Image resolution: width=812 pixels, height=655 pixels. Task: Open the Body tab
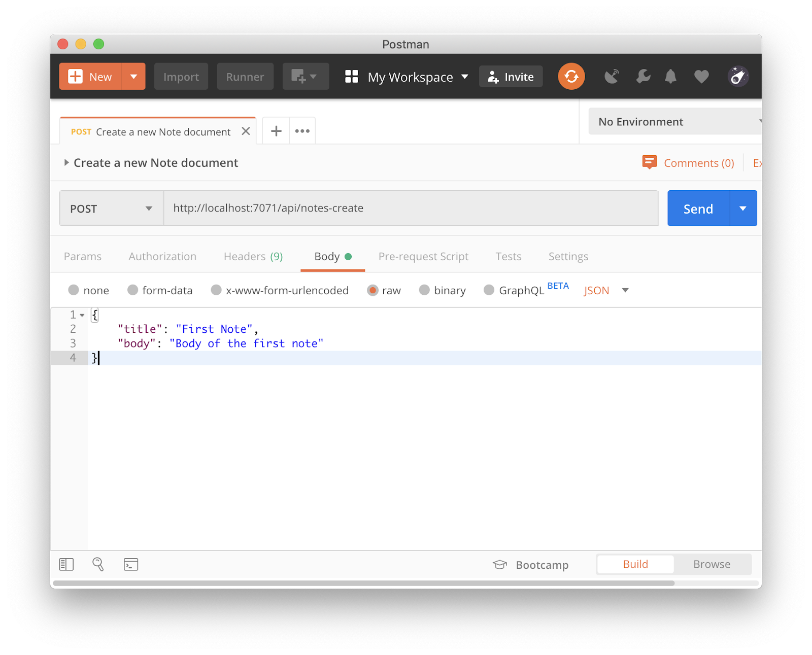[332, 257]
